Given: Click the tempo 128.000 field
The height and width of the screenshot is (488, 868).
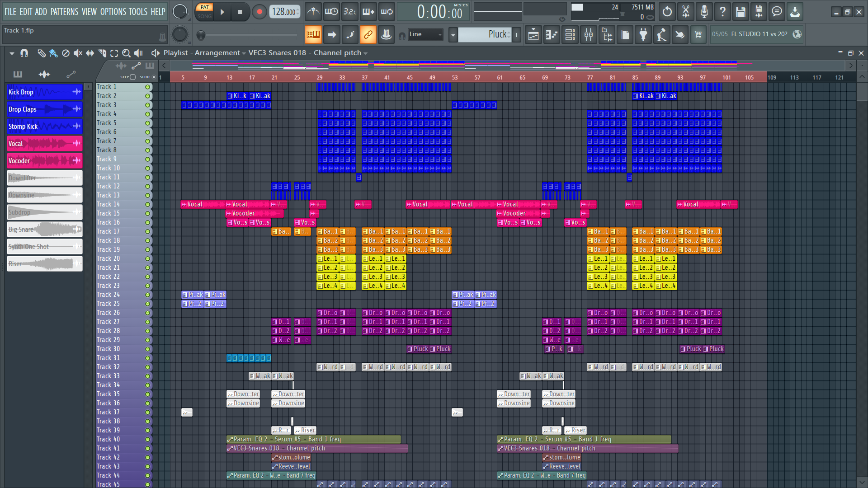Looking at the screenshot, I should pos(283,12).
